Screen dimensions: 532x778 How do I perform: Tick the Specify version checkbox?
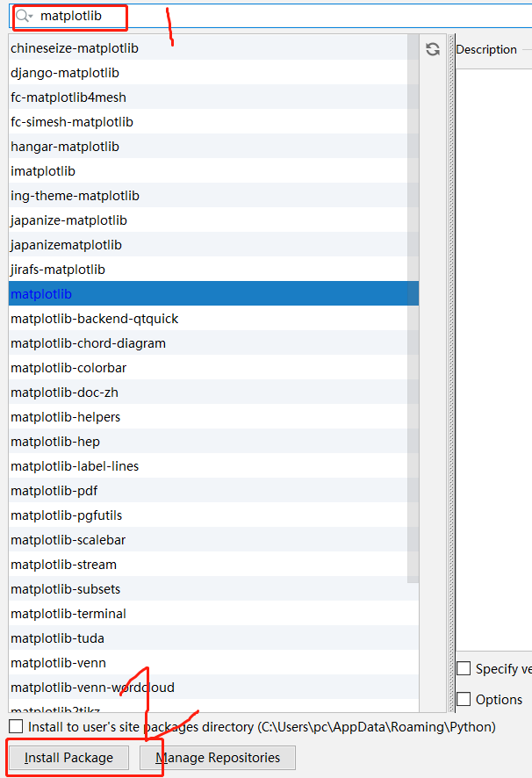[464, 668]
